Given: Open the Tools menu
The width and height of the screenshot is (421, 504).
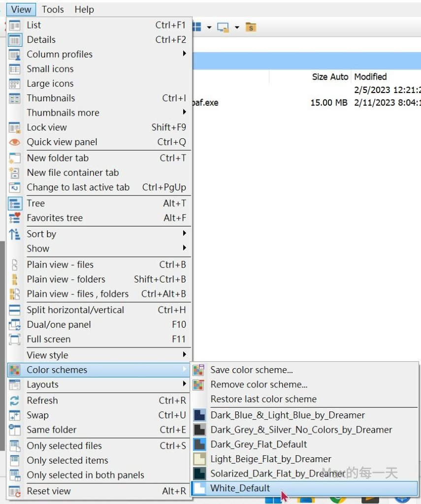Looking at the screenshot, I should pyautogui.click(x=53, y=9).
